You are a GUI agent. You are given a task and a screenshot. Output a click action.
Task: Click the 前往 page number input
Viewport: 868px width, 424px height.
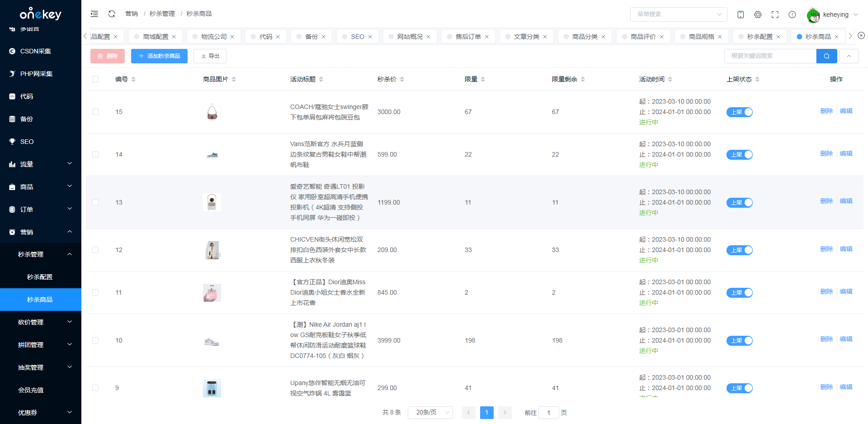coord(549,413)
